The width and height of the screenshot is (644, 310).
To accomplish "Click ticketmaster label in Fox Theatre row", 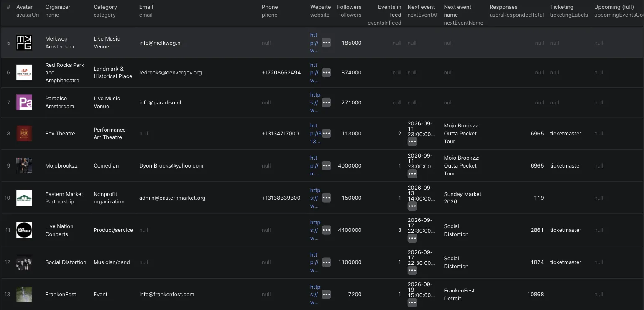I will tap(566, 133).
